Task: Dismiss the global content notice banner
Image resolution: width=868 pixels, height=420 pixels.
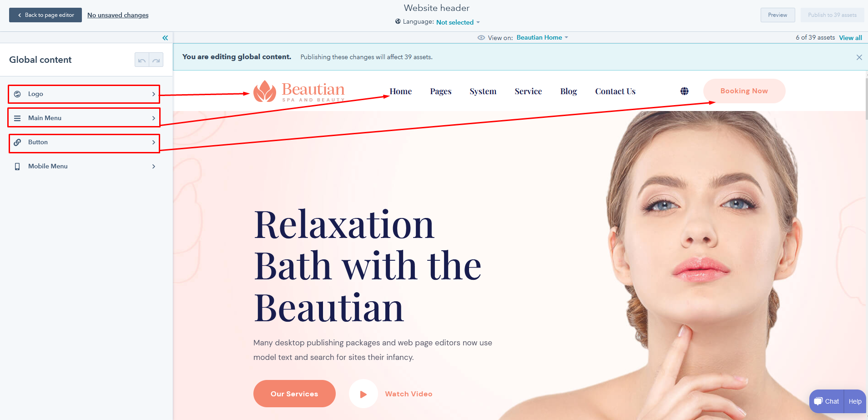Action: 859,57
